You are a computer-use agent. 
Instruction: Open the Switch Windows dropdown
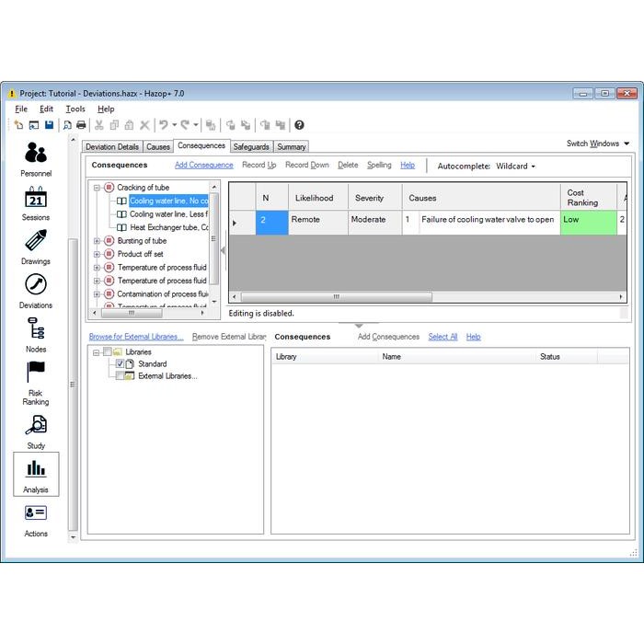tap(598, 144)
